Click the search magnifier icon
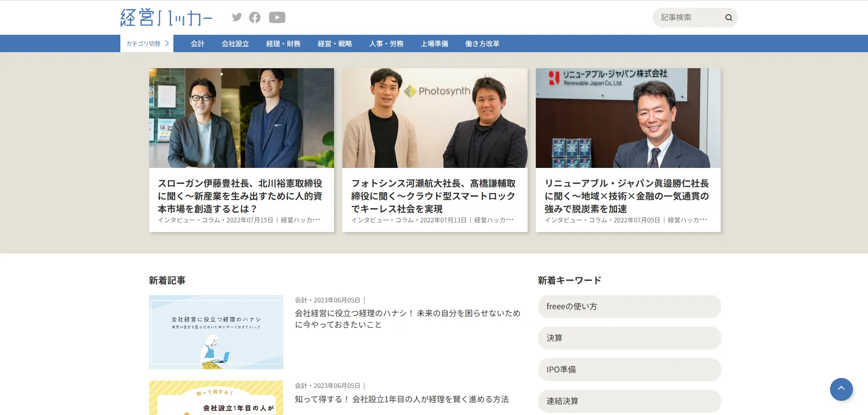Viewport: 868px width, 415px height. [729, 17]
